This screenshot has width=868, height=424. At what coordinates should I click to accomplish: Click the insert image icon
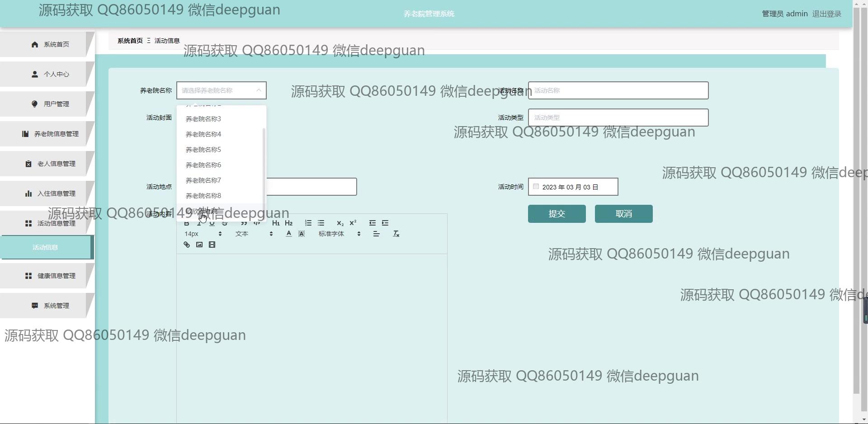click(199, 245)
